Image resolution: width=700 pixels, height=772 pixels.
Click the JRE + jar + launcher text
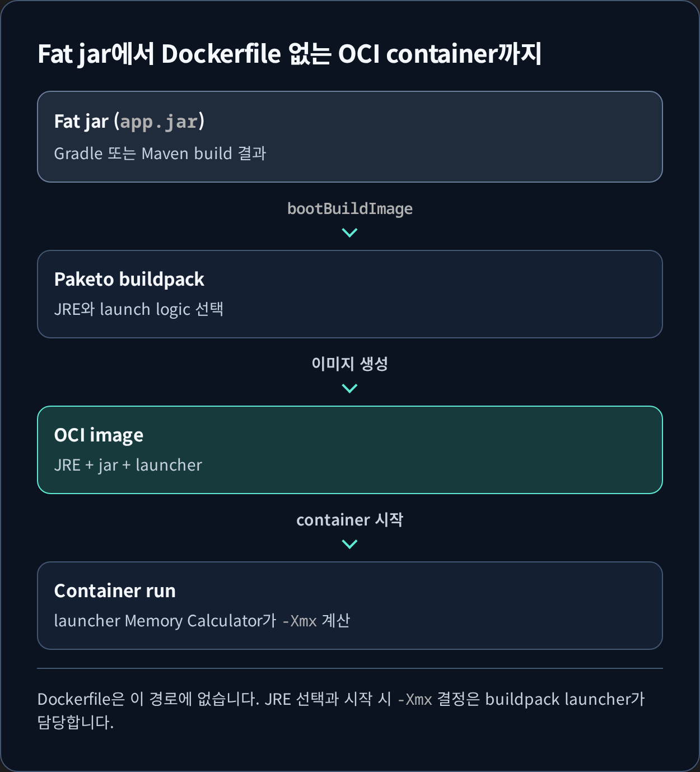pos(128,465)
